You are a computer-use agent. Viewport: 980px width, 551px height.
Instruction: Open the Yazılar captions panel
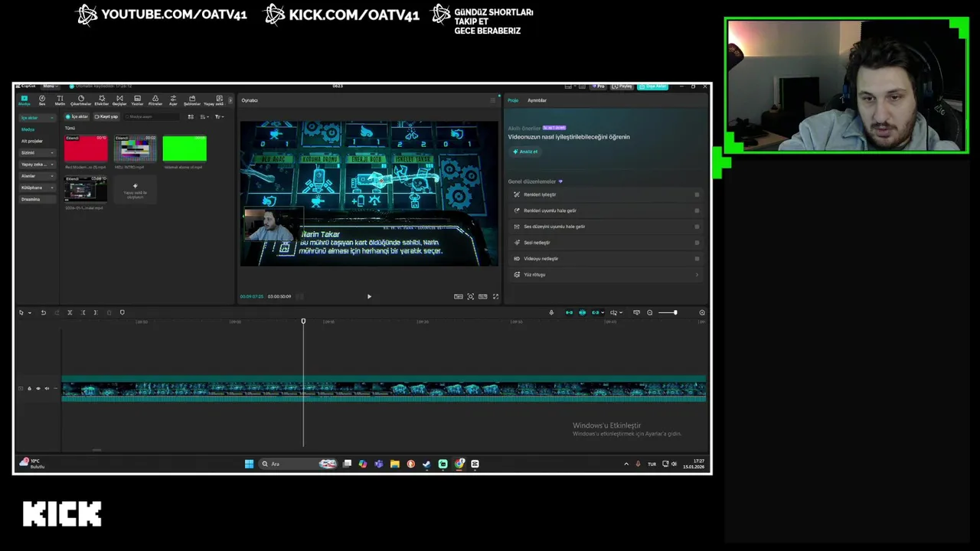tap(137, 100)
